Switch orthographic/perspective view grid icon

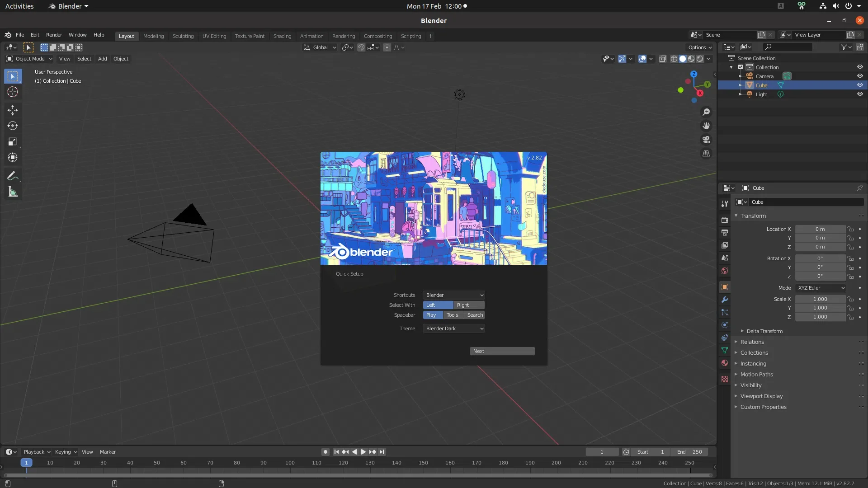[706, 154]
